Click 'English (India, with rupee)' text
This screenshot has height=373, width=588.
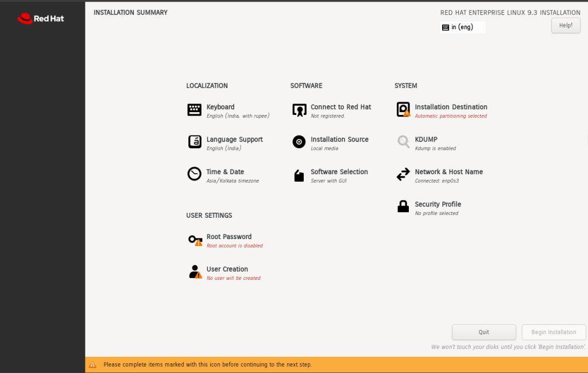tap(238, 116)
